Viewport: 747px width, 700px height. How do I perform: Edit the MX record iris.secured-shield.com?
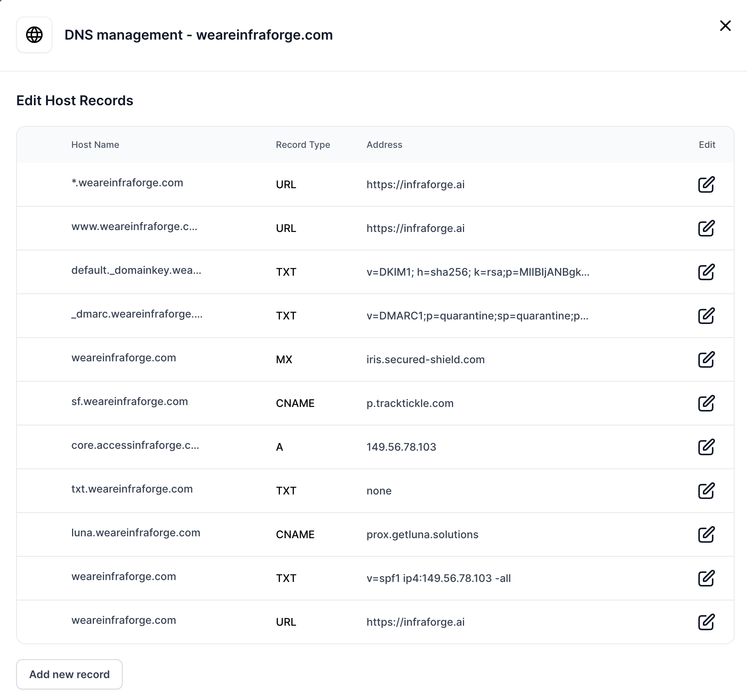(x=706, y=359)
